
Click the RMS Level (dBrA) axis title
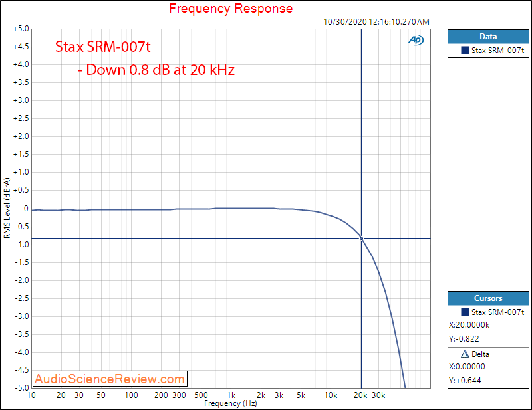pyautogui.click(x=7, y=208)
